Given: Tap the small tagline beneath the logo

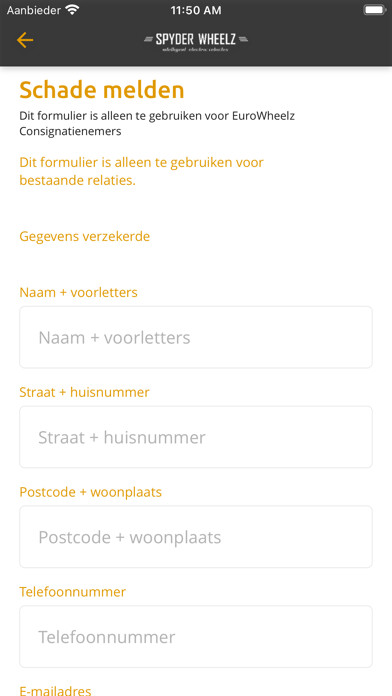Looking at the screenshot, I should pos(196,50).
